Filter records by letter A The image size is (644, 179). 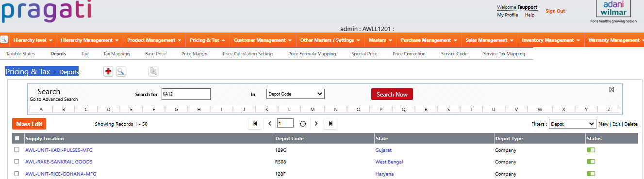pos(41,110)
